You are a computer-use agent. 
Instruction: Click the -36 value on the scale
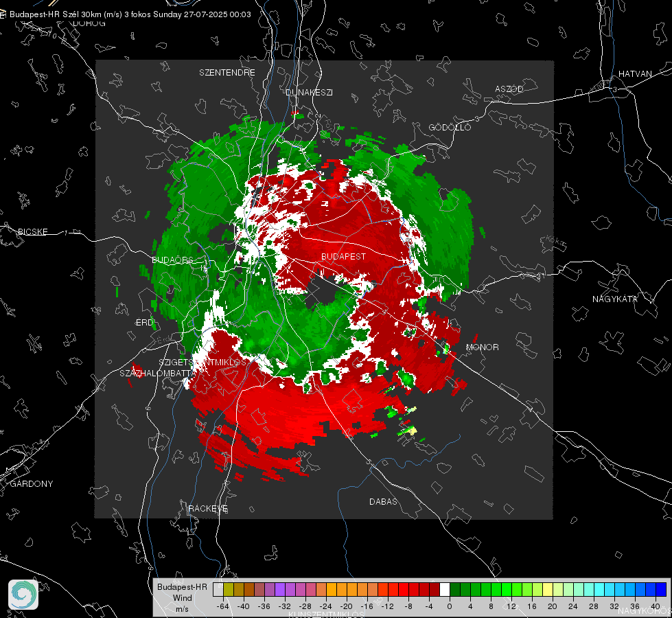[264, 606]
